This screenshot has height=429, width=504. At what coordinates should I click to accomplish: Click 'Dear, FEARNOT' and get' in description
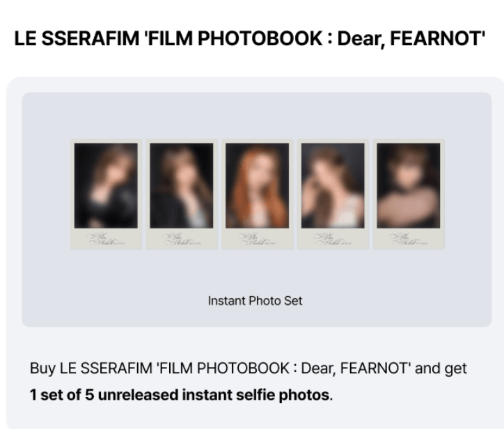384,368
